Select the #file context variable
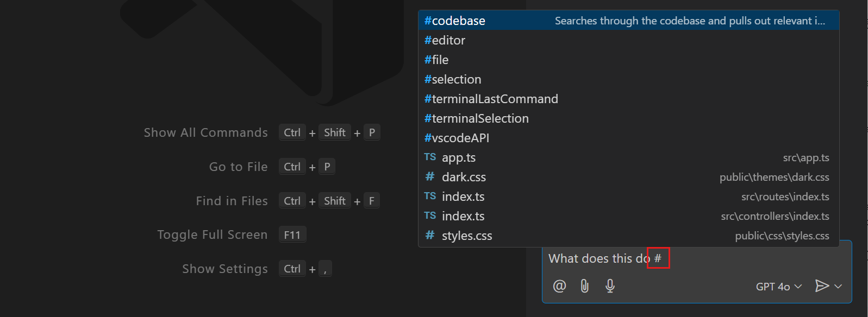 pyautogui.click(x=437, y=60)
